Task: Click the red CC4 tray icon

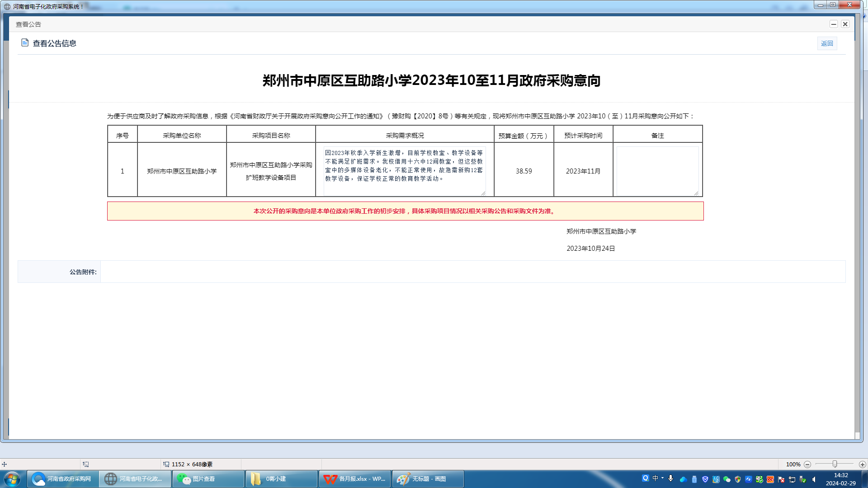Action: [770, 479]
